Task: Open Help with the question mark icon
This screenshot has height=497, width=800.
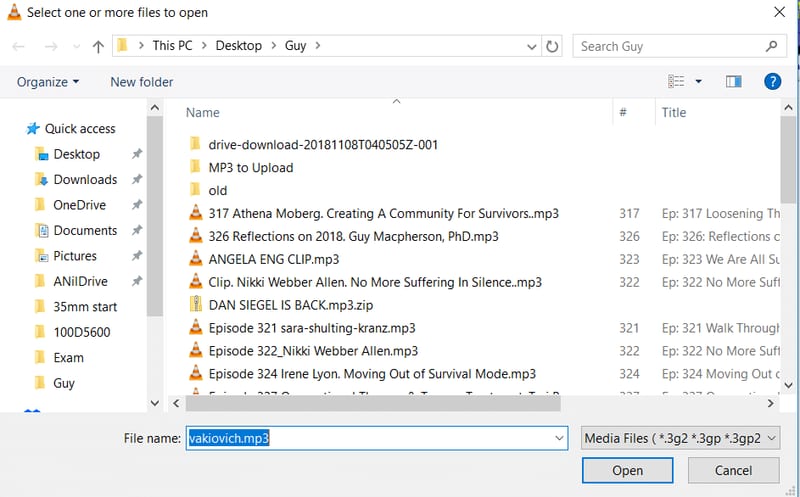Action: pos(772,81)
